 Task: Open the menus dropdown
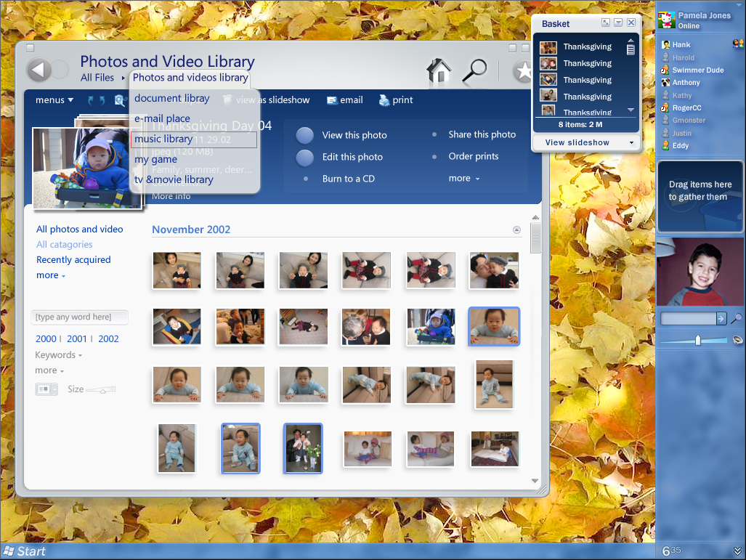(54, 100)
